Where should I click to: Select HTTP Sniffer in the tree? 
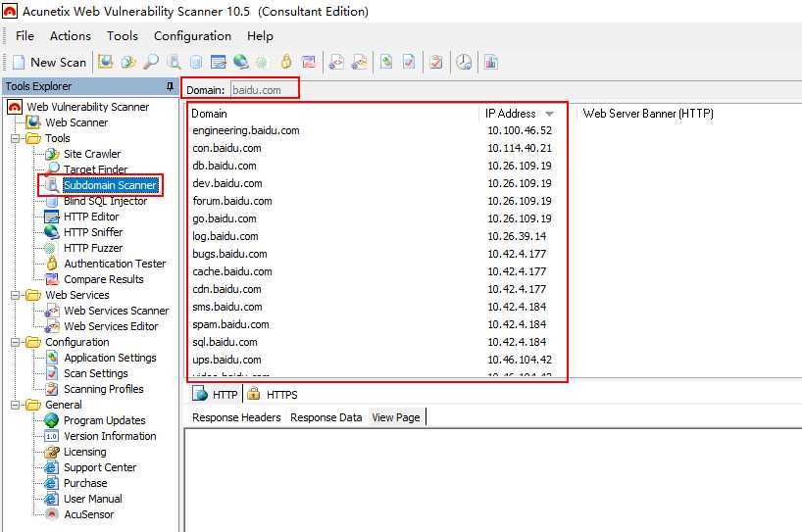pos(93,232)
